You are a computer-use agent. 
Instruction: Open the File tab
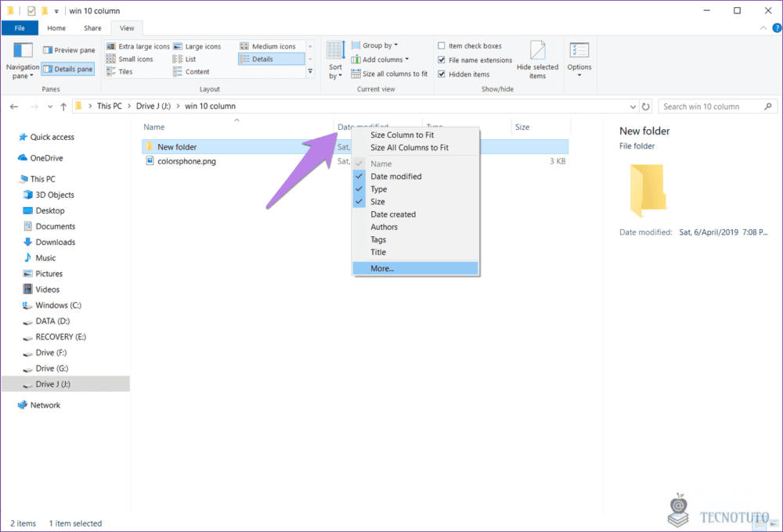click(x=20, y=28)
